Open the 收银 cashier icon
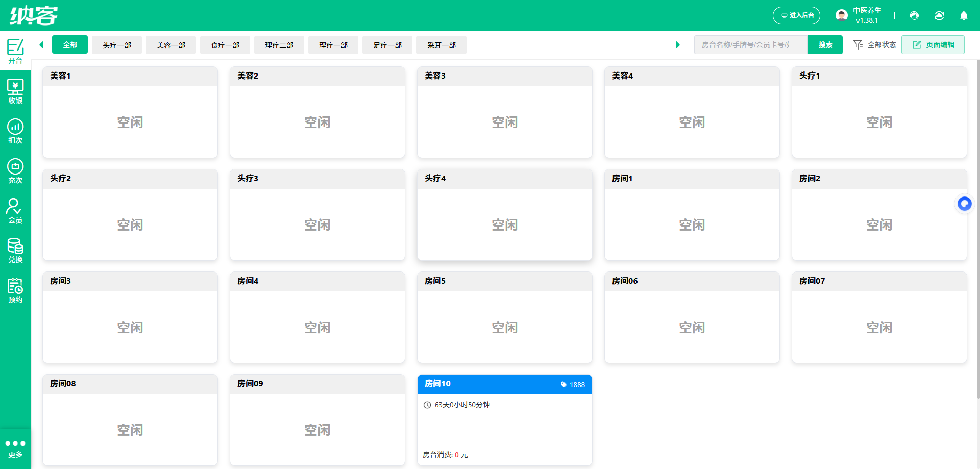The width and height of the screenshot is (980, 469). point(15,91)
